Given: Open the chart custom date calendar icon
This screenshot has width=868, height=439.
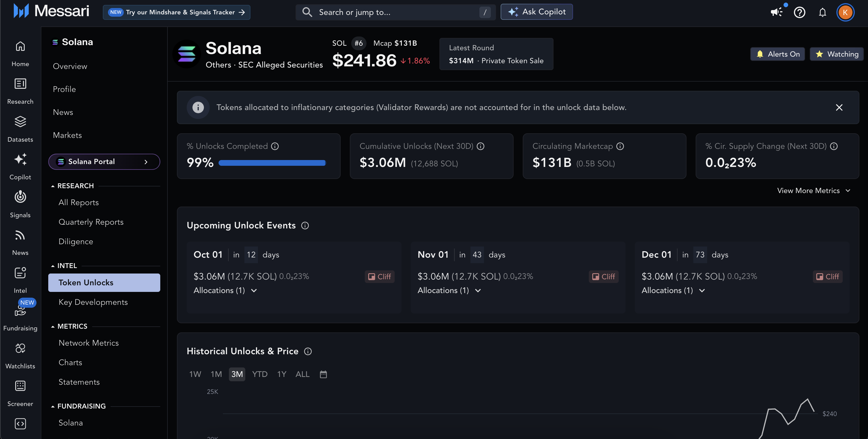Looking at the screenshot, I should [323, 374].
